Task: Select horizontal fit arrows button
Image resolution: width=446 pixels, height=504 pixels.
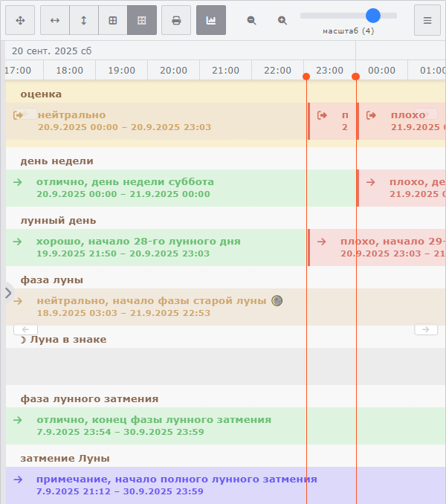Action: coord(55,21)
